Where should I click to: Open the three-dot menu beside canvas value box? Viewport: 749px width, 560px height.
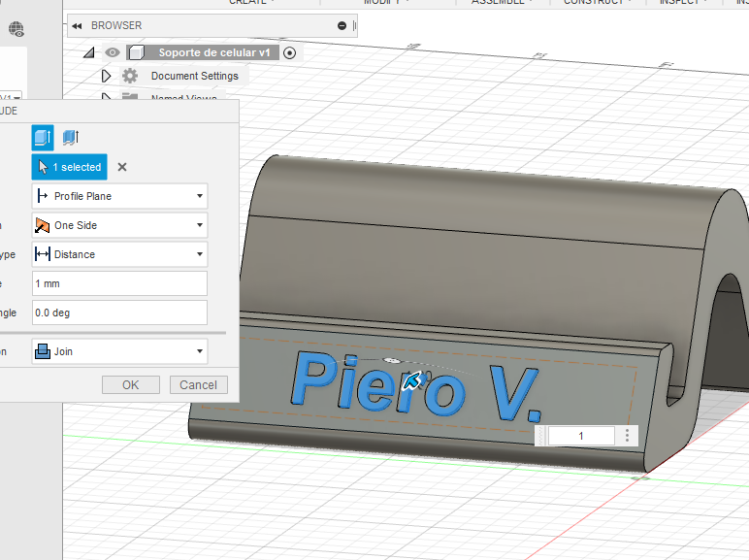pyautogui.click(x=627, y=435)
